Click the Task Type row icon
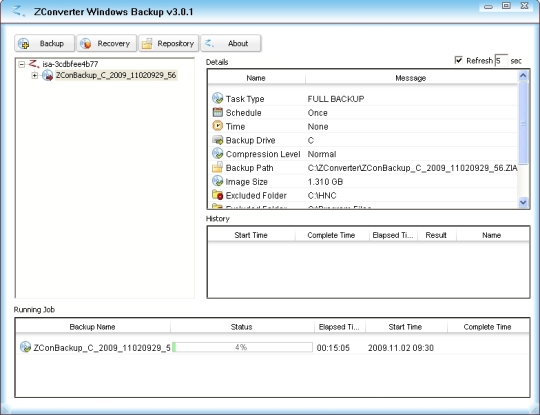This screenshot has height=415, width=540. click(217, 98)
